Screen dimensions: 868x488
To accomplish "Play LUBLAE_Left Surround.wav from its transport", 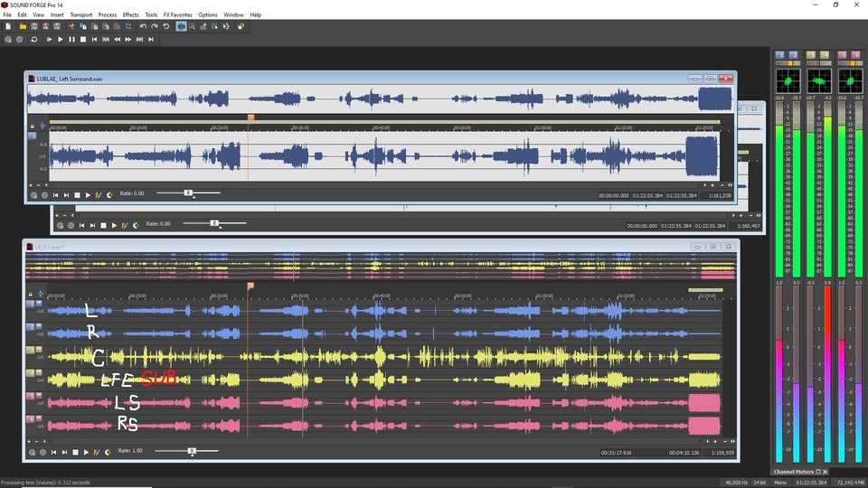I will (x=88, y=195).
